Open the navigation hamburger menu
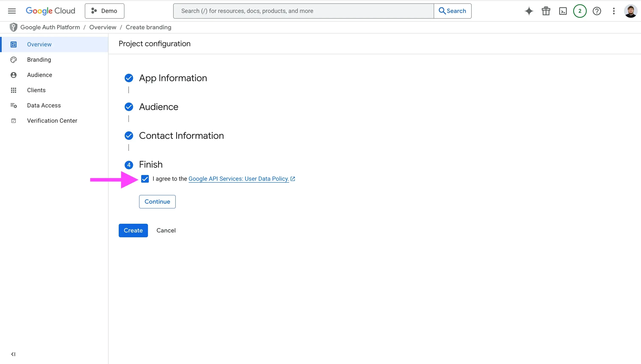The width and height of the screenshot is (641, 364). coord(11,11)
